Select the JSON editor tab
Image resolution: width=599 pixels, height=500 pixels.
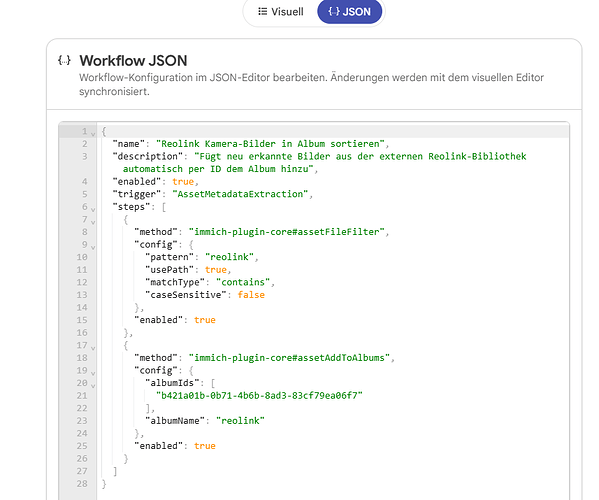coord(349,12)
